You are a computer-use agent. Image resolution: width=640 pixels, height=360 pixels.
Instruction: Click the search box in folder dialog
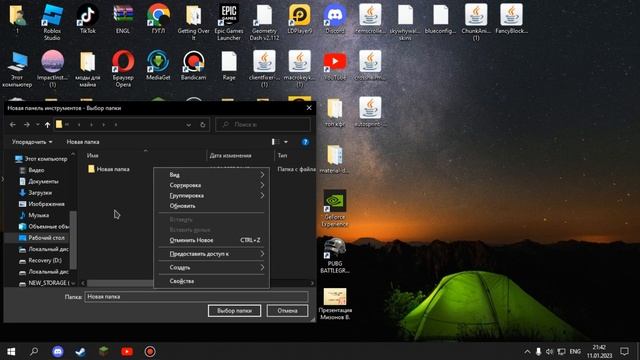[263, 124]
